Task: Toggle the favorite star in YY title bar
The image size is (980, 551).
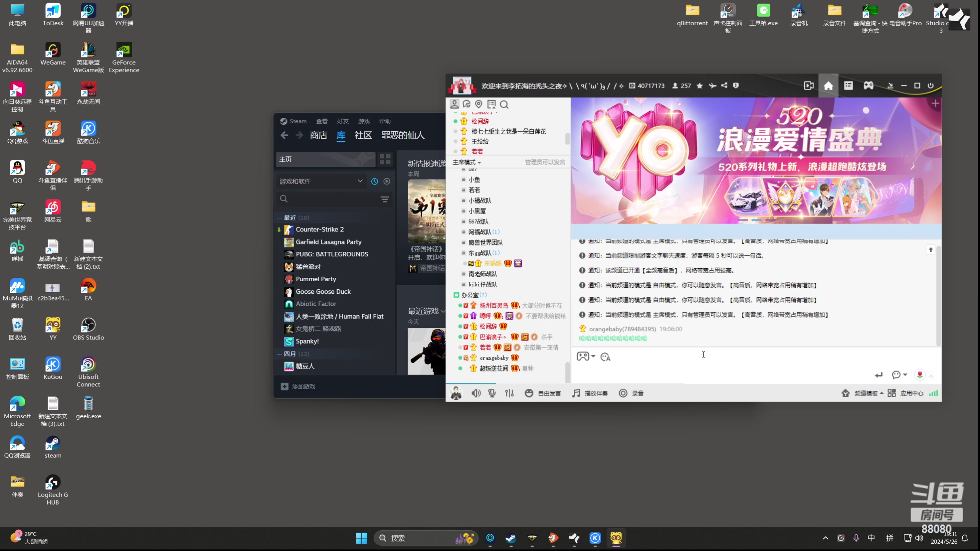Action: pos(699,85)
